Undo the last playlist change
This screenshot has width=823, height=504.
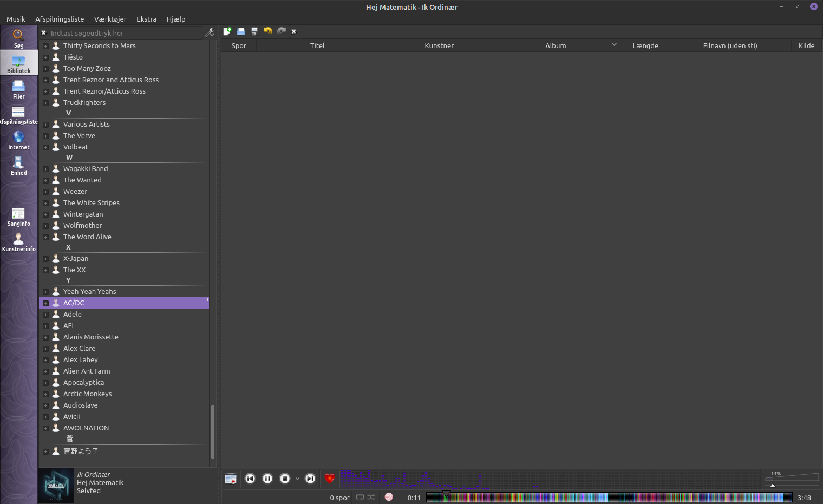tap(267, 31)
